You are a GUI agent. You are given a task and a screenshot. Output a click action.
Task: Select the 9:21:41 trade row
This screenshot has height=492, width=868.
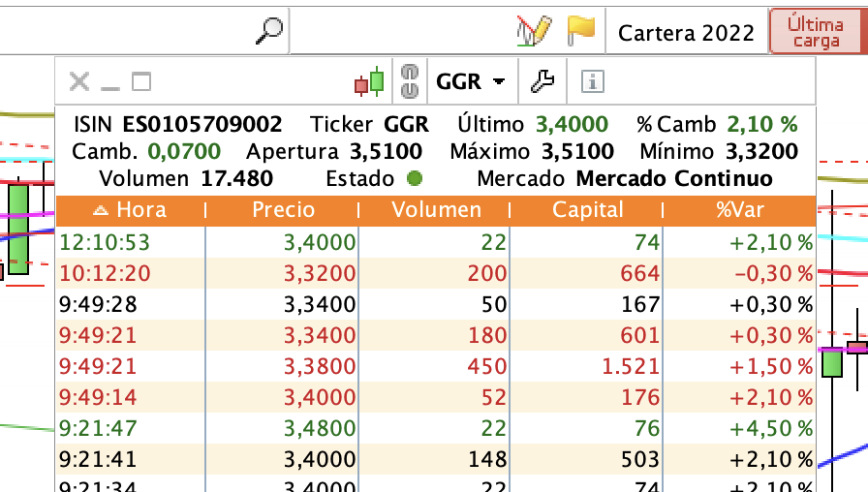(436, 459)
